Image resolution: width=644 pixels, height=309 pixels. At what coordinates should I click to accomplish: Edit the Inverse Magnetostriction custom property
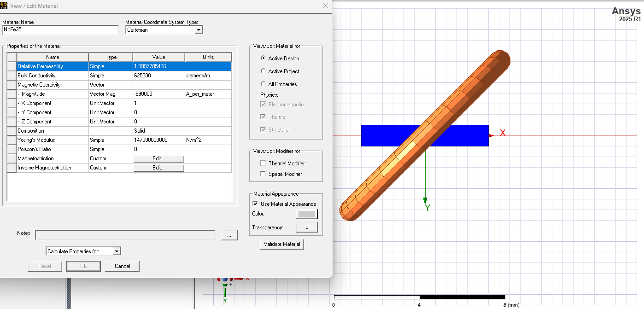pos(158,167)
